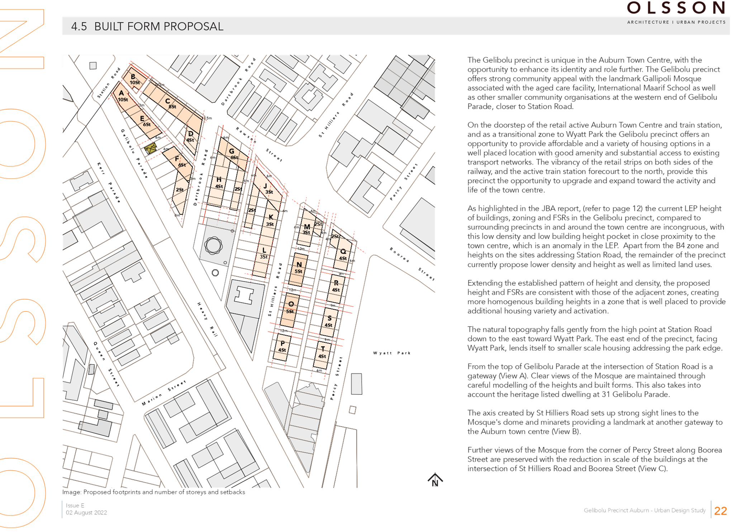Select building T labelled 4St
The height and width of the screenshot is (532, 756).
322,352
